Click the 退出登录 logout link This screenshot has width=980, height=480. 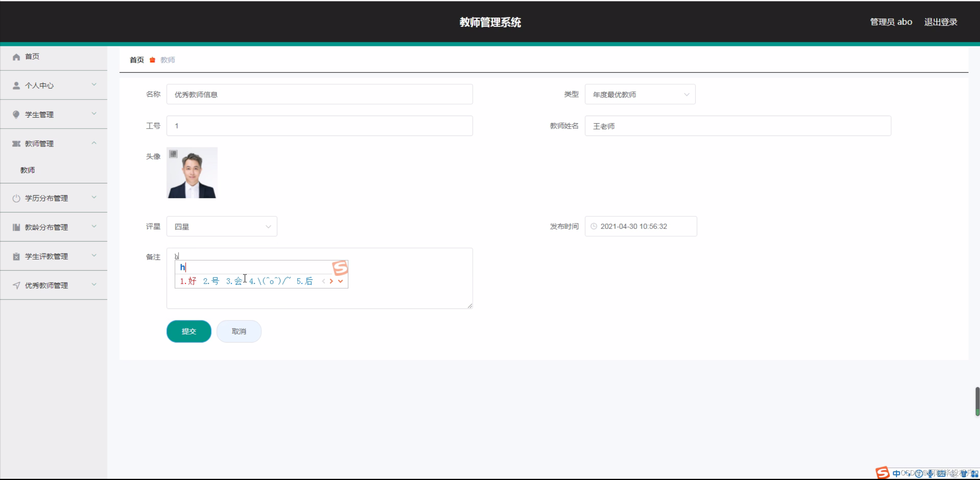[941, 22]
